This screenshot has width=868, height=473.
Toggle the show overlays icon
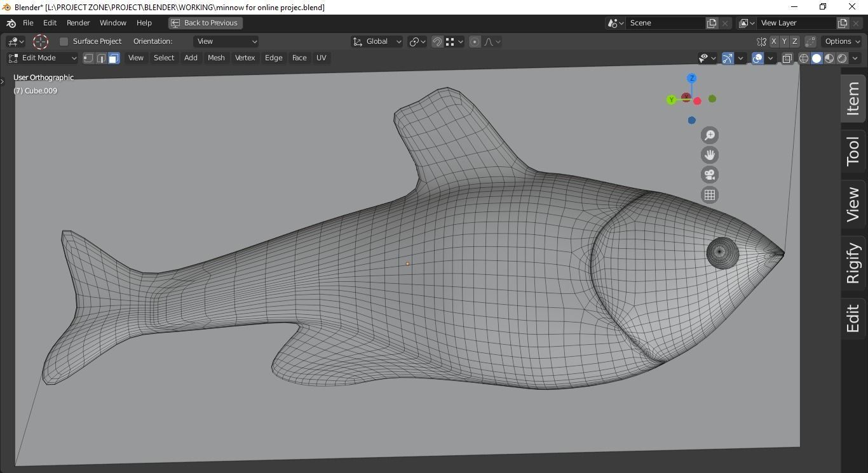pyautogui.click(x=757, y=58)
